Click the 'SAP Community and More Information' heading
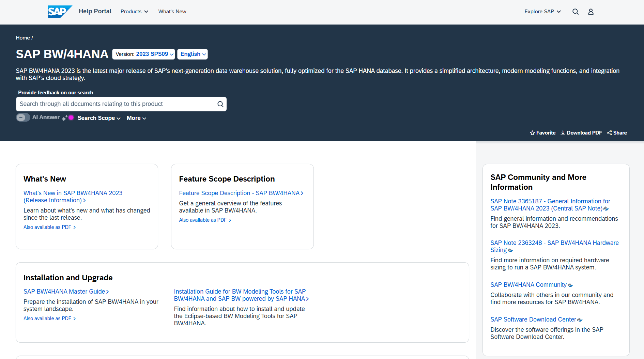Image resolution: width=644 pixels, height=359 pixels. [x=538, y=182]
